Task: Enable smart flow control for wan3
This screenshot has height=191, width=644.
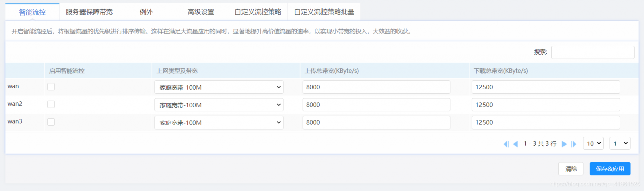Action: (x=51, y=122)
